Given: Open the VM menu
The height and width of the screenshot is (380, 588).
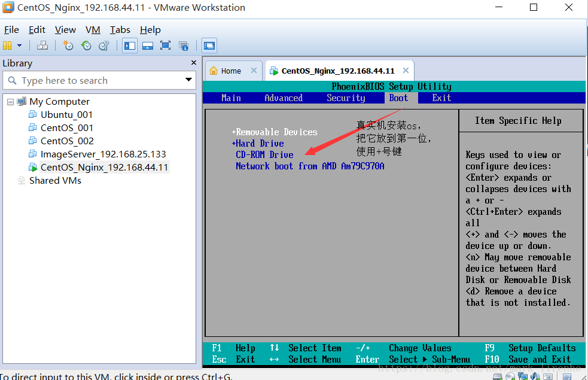Looking at the screenshot, I should [93, 30].
